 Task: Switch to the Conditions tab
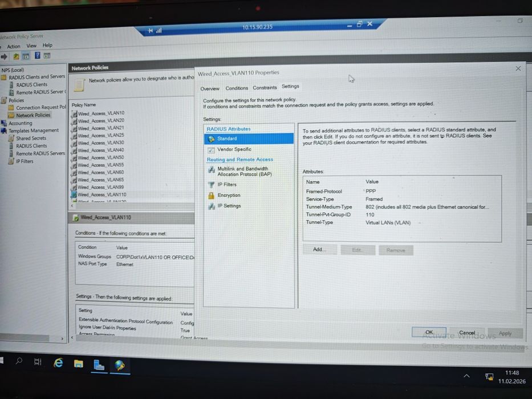point(237,88)
